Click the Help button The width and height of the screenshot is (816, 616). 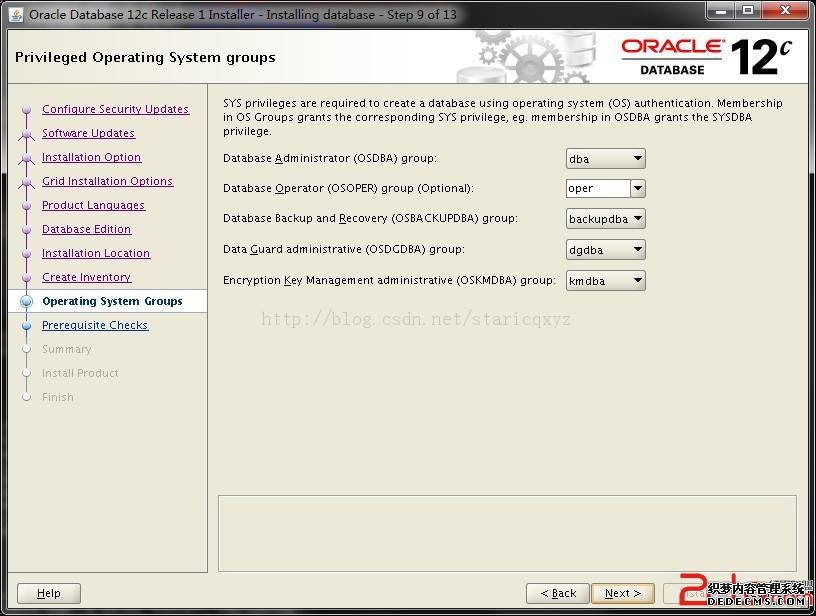48,593
